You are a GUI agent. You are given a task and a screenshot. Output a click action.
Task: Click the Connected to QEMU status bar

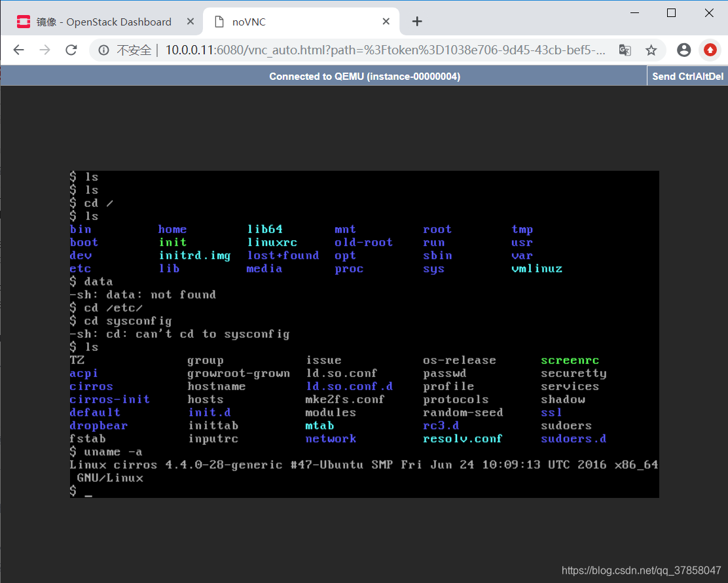pos(364,76)
